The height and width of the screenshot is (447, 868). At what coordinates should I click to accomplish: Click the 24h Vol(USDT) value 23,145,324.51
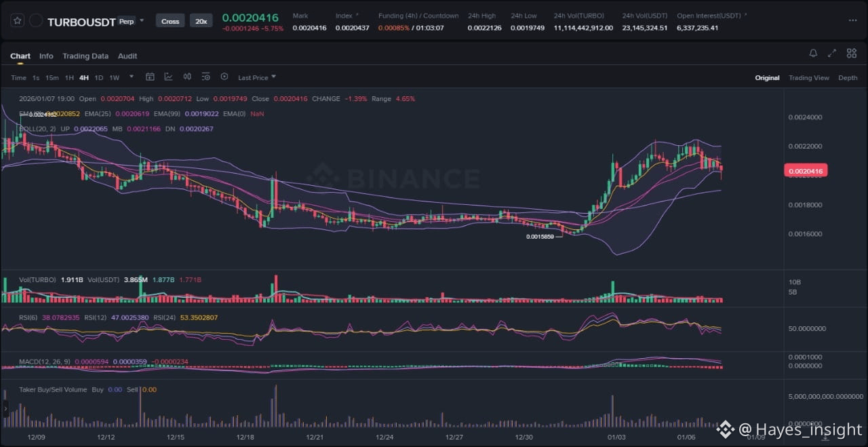point(645,28)
